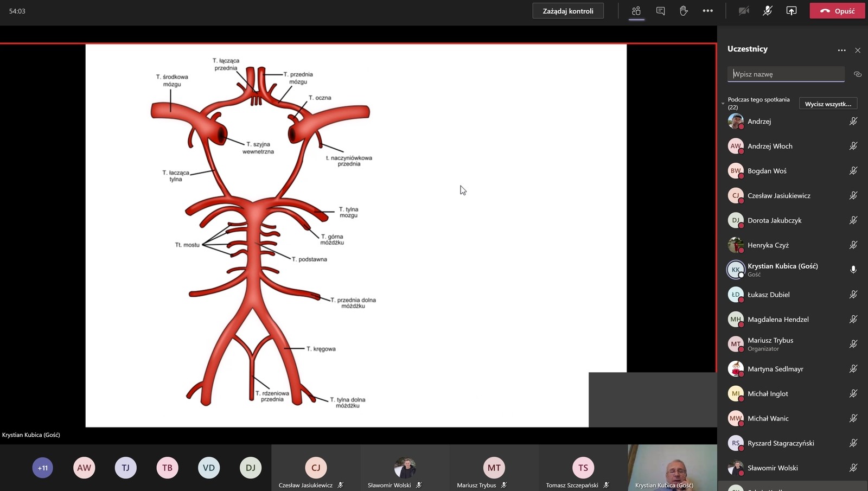The image size is (868, 491).
Task: Click mute icon next to Dorota Jakubczyk
Action: click(x=853, y=220)
